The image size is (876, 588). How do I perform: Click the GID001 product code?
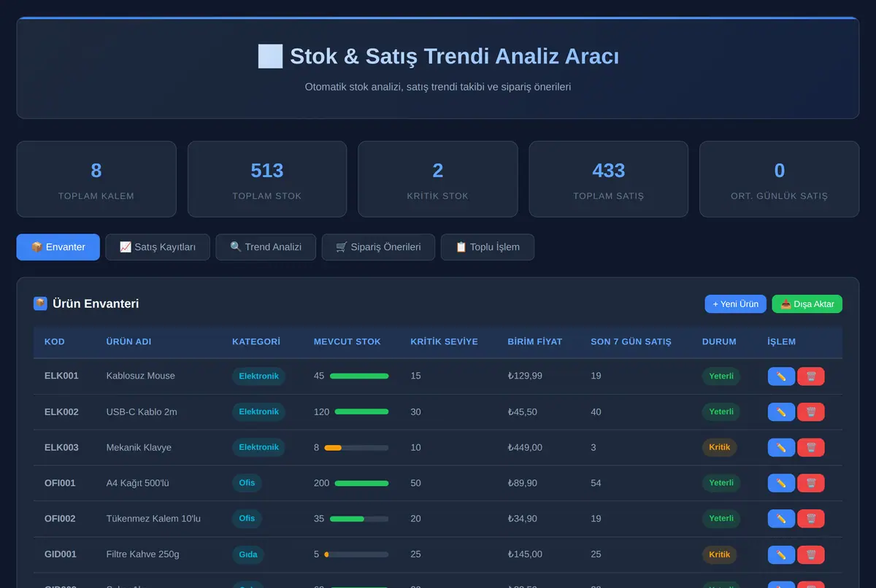(61, 554)
